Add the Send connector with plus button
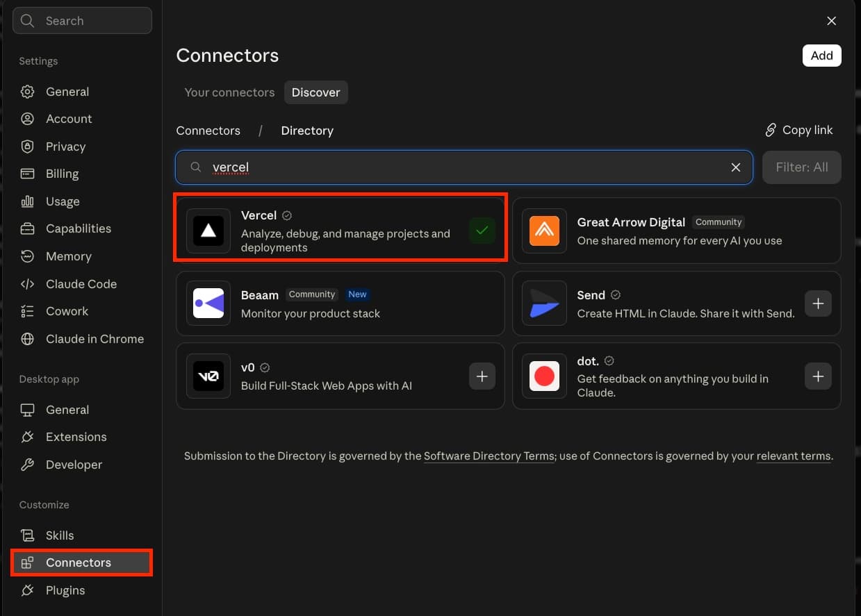The height and width of the screenshot is (616, 861). (818, 303)
